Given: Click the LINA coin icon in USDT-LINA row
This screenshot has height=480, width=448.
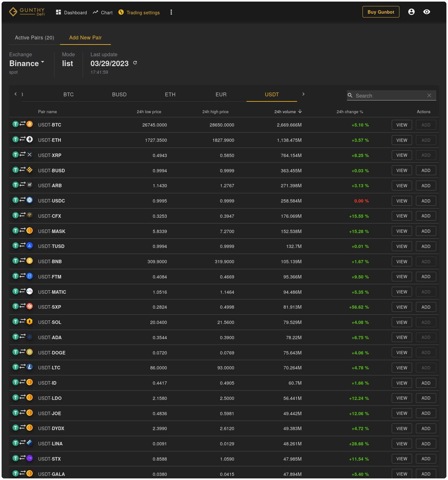Looking at the screenshot, I should pos(30,443).
